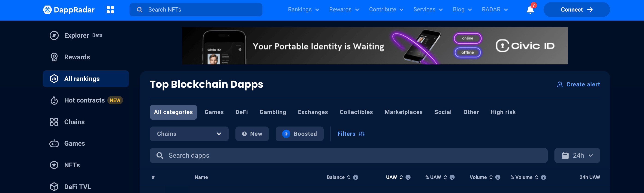Select the DeFi category tab
Image resolution: width=644 pixels, height=193 pixels.
tap(241, 112)
